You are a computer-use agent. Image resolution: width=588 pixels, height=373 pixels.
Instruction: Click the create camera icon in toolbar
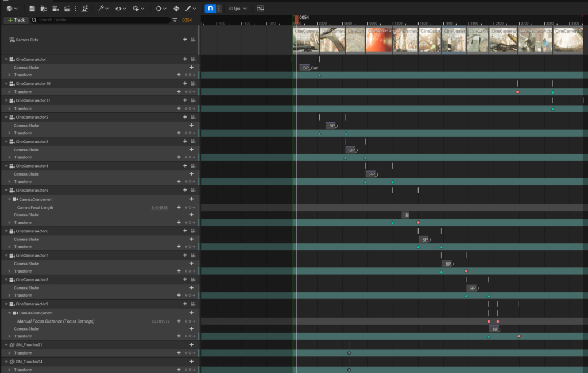pos(56,8)
